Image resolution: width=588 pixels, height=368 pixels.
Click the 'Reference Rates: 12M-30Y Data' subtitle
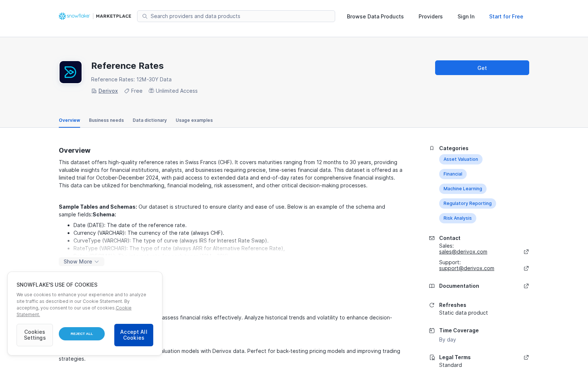point(131,79)
